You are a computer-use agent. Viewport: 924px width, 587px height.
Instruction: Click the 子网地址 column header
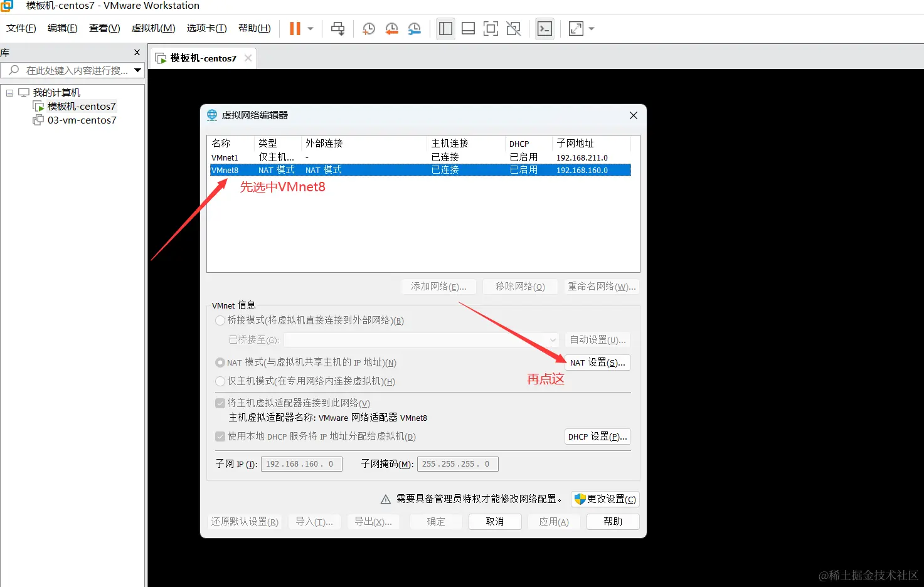click(575, 144)
